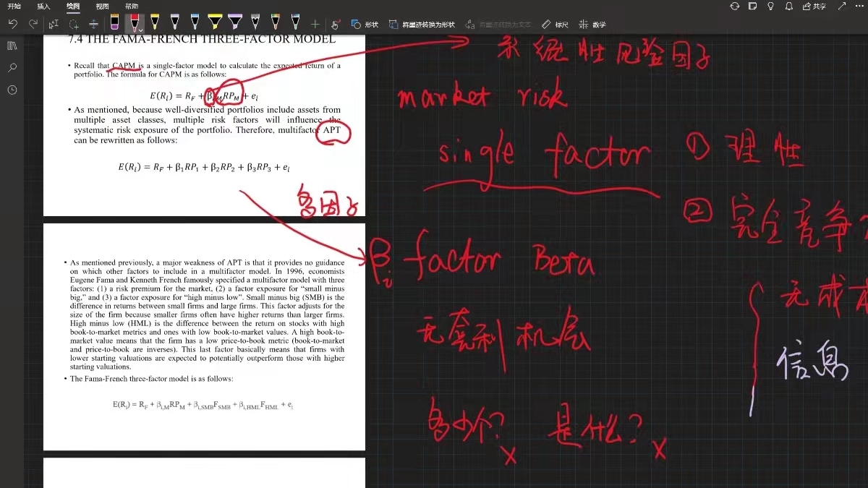Open recent notes clock icon
This screenshot has height=488, width=868.
coord(12,90)
